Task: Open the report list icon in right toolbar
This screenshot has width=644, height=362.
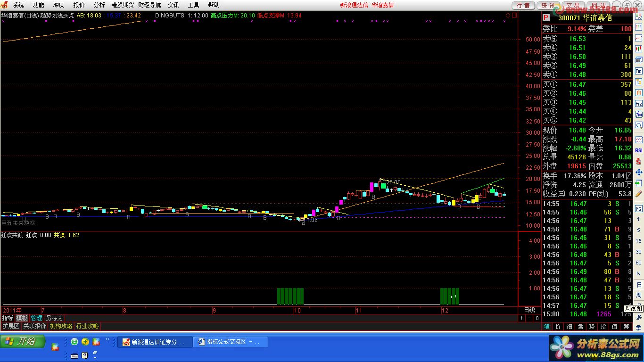Action: click(x=639, y=17)
